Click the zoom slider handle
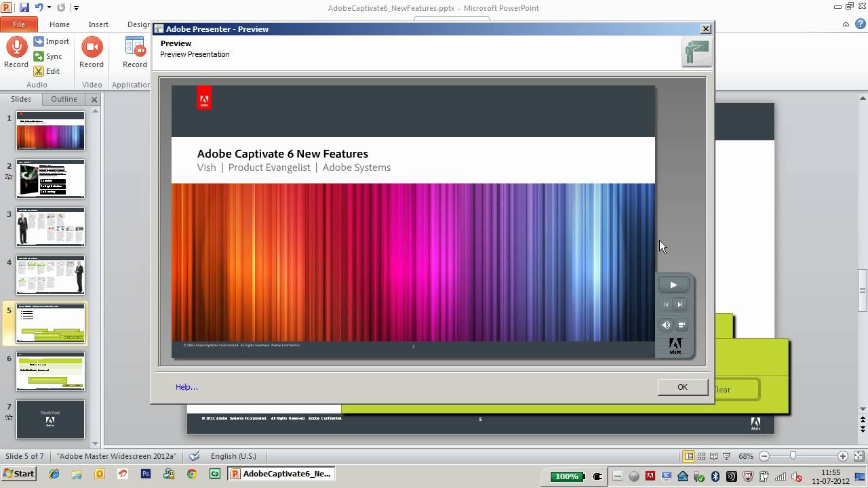The image size is (868, 488). (x=792, y=456)
